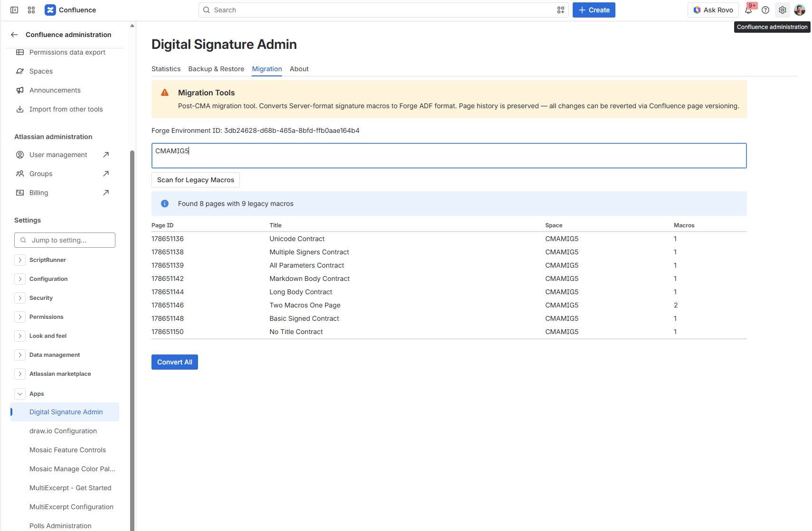
Task: Click the info icon in the results banner
Action: (165, 204)
